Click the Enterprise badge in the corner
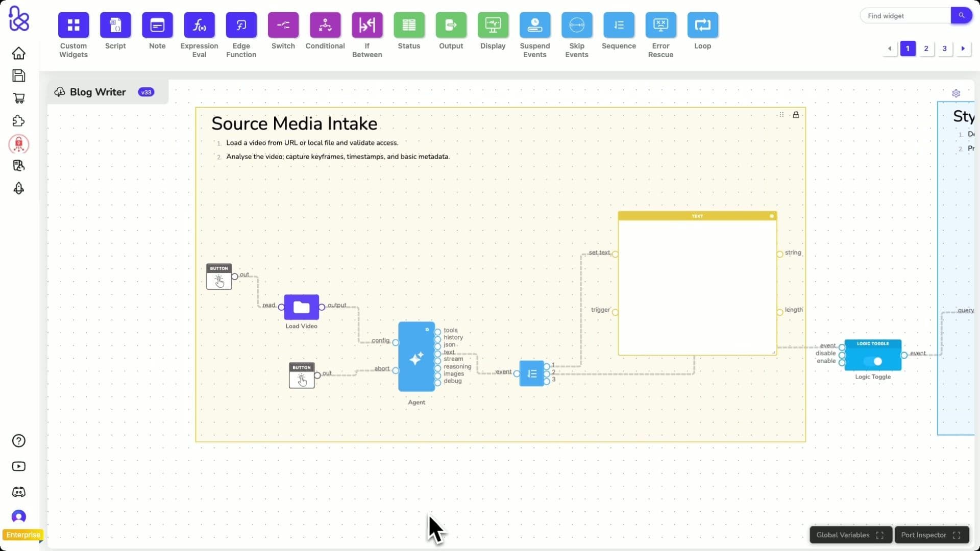 (x=23, y=535)
